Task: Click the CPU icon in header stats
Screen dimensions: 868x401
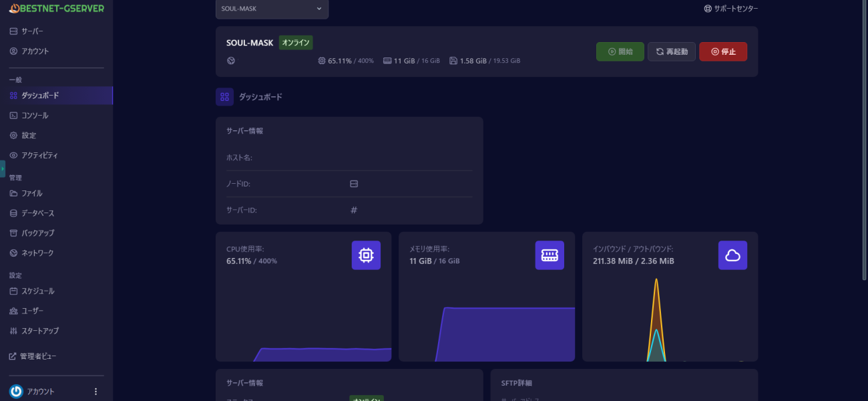Action: click(322, 61)
